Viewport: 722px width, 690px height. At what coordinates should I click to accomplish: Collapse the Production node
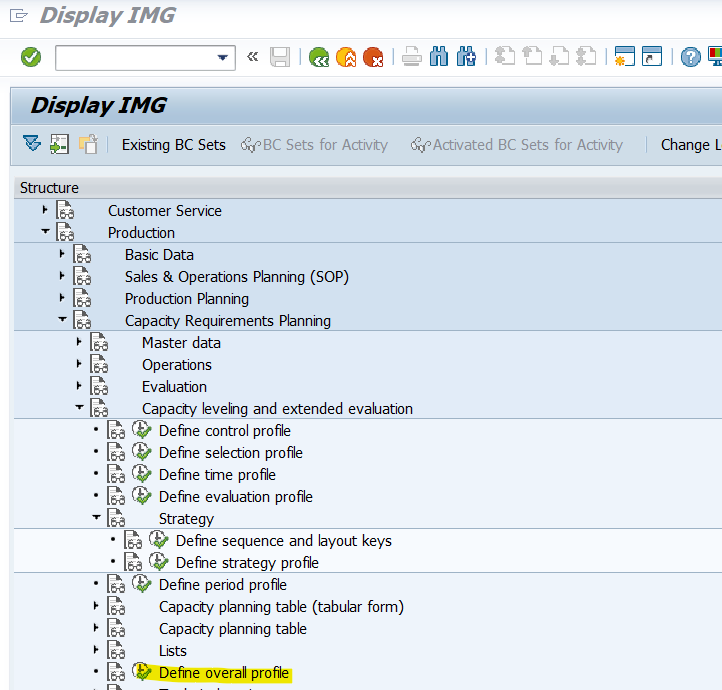click(45, 232)
